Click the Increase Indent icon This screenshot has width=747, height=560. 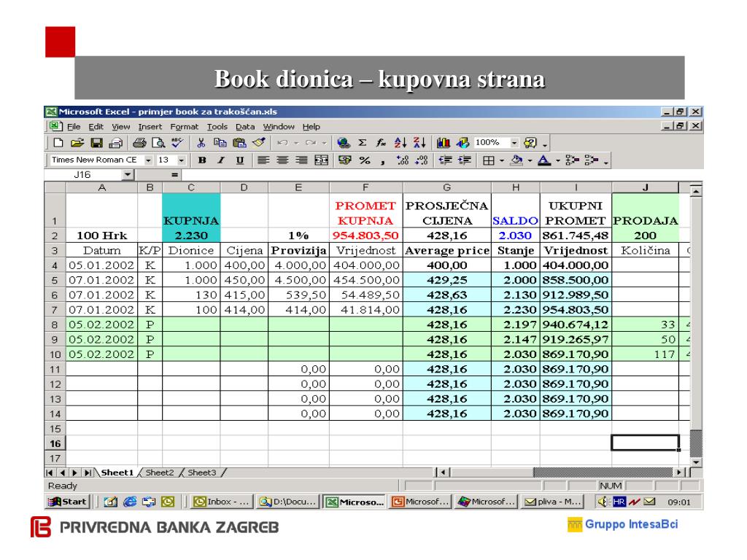(464, 160)
